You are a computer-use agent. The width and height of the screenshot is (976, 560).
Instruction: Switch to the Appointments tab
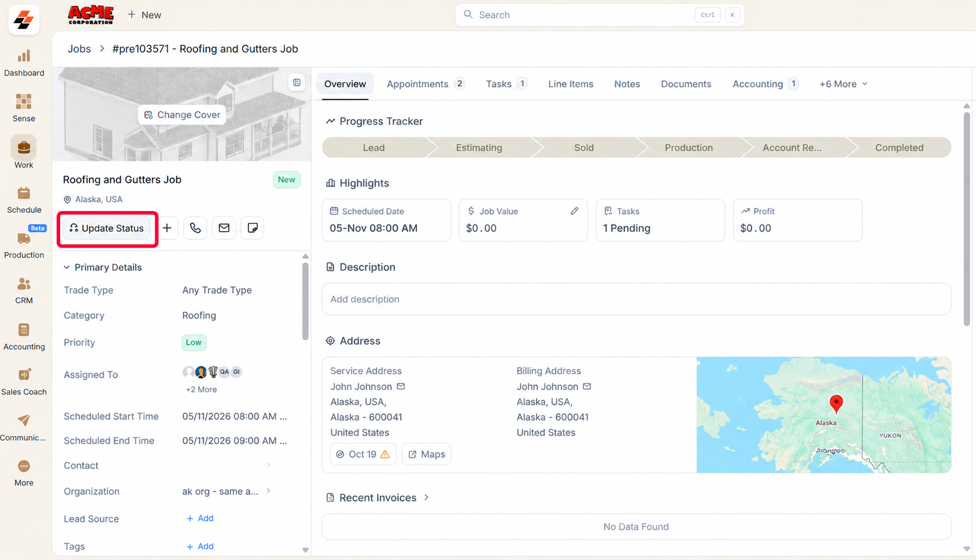coord(425,84)
